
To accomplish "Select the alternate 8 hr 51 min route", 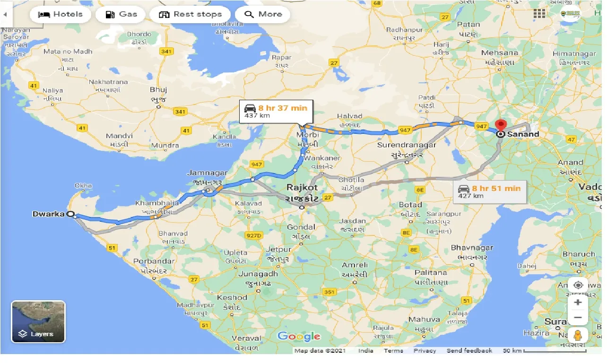I will coord(490,191).
